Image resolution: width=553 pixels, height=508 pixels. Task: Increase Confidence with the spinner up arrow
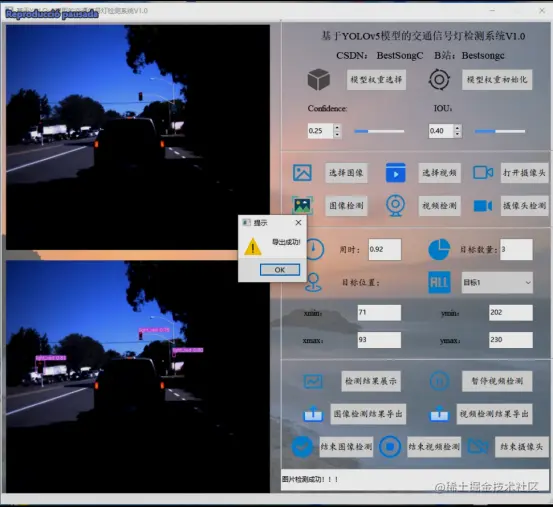(x=337, y=127)
